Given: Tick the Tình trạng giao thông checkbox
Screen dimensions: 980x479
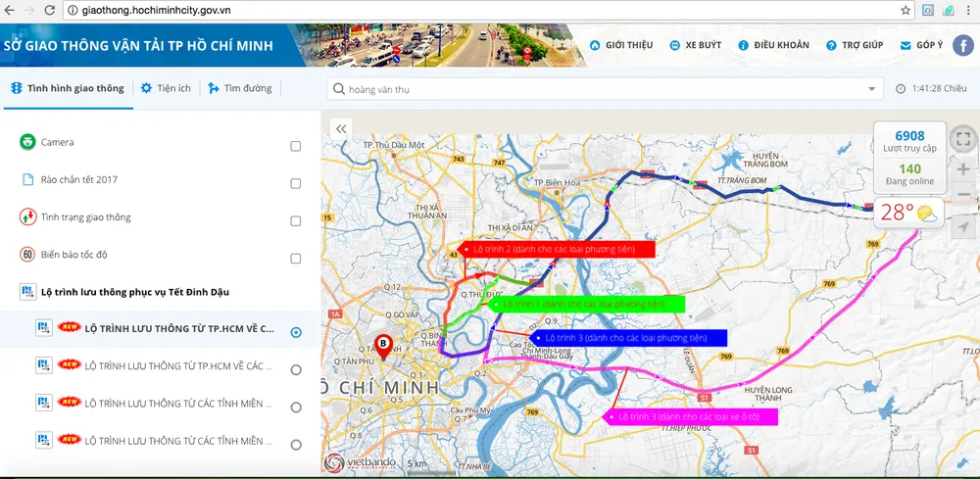Looking at the screenshot, I should pyautogui.click(x=296, y=221).
